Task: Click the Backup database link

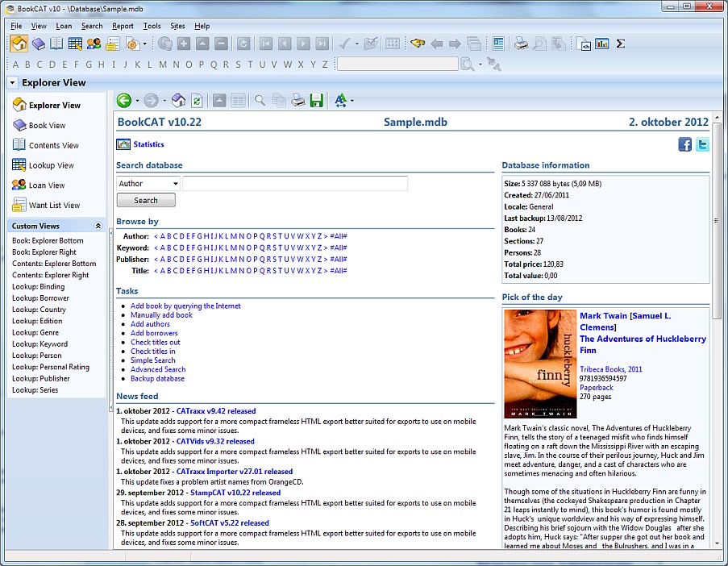Action: (x=157, y=378)
